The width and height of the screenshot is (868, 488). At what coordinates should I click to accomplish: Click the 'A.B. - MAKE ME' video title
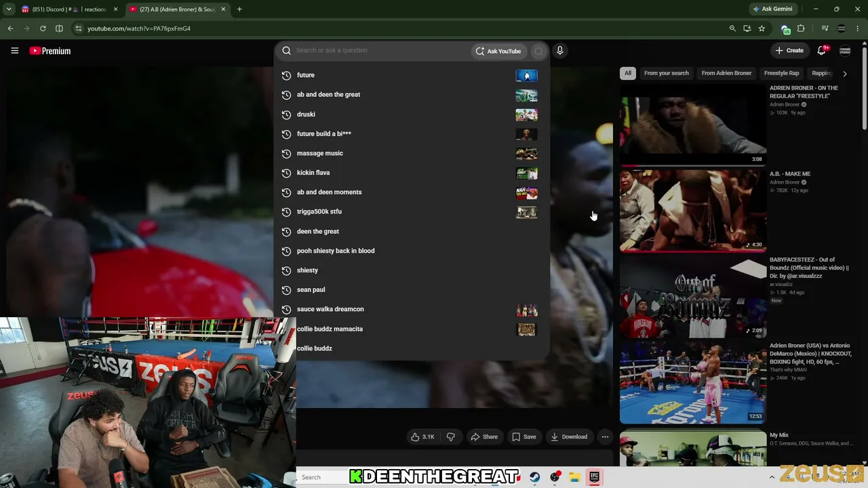pos(790,174)
